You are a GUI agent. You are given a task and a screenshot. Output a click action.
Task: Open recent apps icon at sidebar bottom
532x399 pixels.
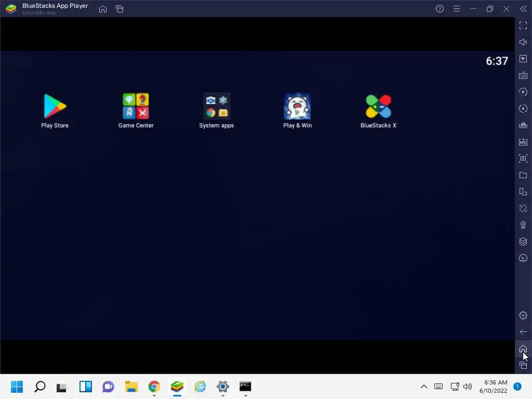pyautogui.click(x=523, y=365)
